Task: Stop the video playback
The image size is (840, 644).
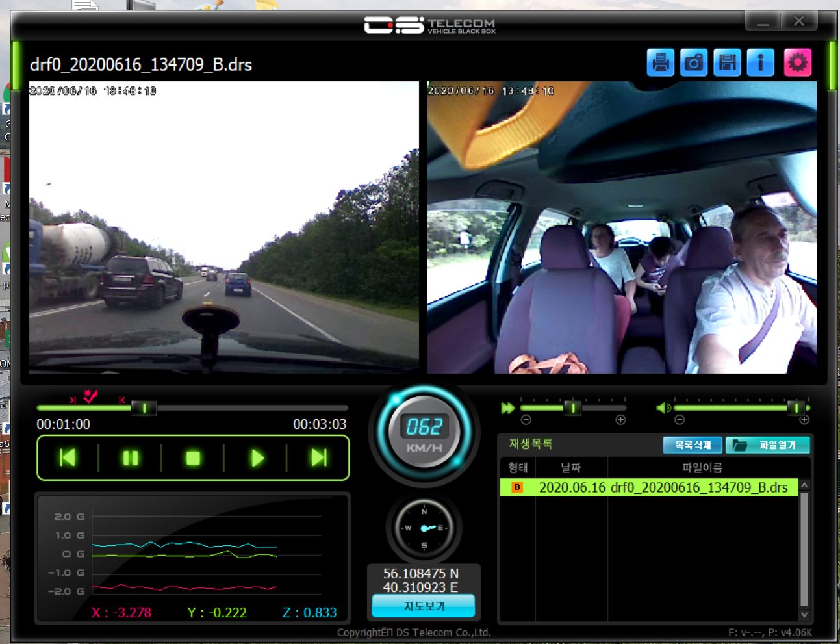Action: click(193, 458)
